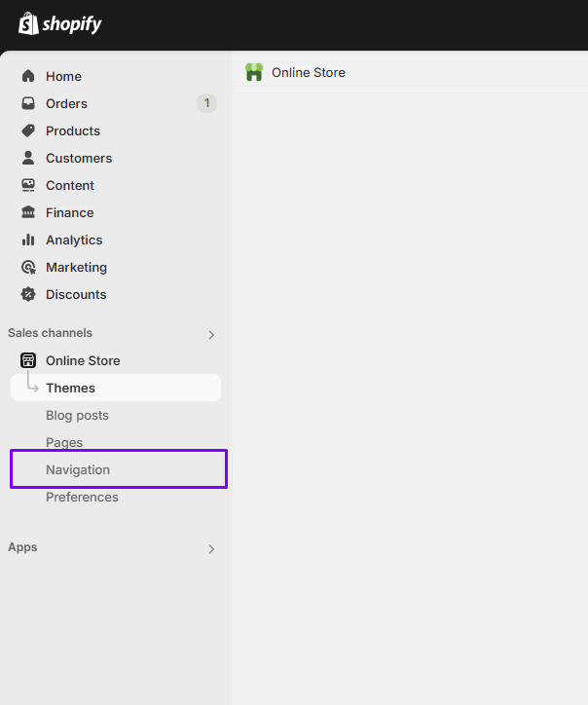Expand the Sales channels chevron

pos(211,335)
